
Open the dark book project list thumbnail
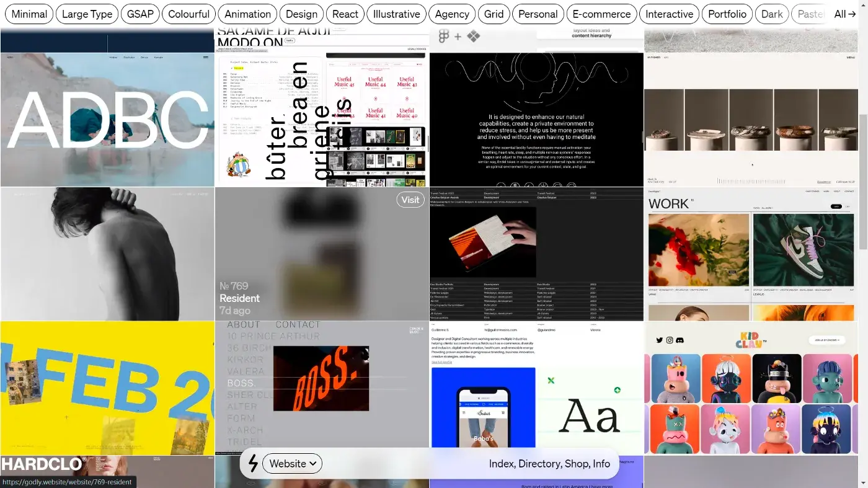536,254
